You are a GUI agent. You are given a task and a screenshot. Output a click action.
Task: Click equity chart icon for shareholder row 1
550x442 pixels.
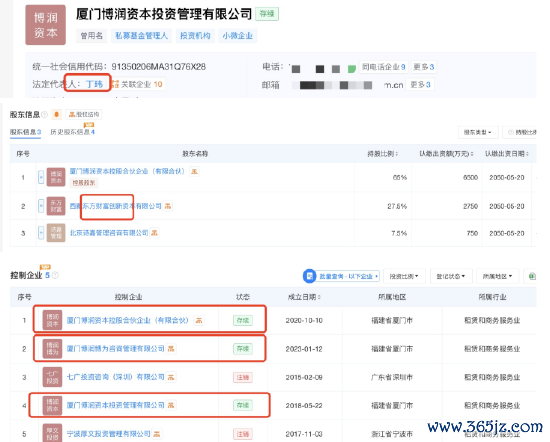coord(194,171)
